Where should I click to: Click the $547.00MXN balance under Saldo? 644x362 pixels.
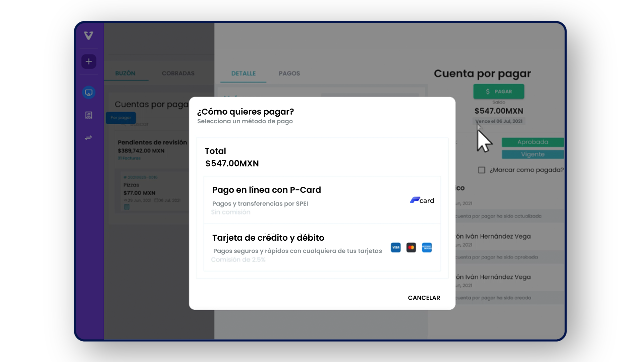(x=499, y=111)
